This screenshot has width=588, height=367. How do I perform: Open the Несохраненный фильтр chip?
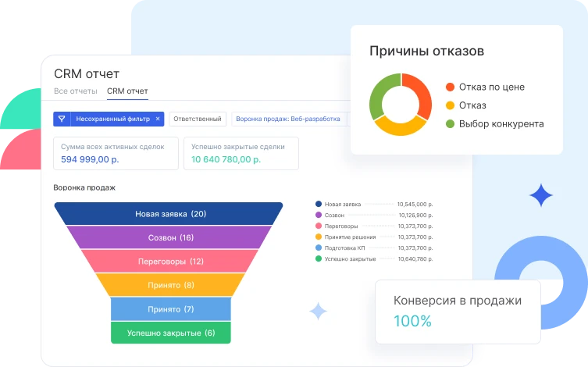(113, 119)
